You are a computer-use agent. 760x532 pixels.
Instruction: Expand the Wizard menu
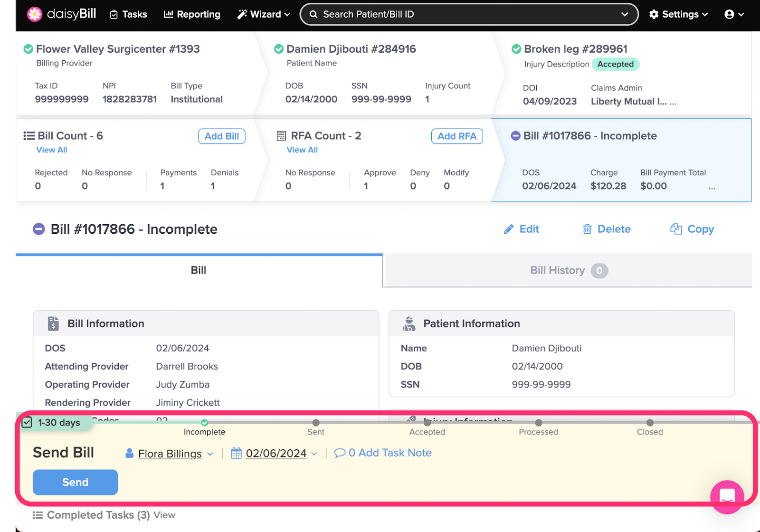264,14
